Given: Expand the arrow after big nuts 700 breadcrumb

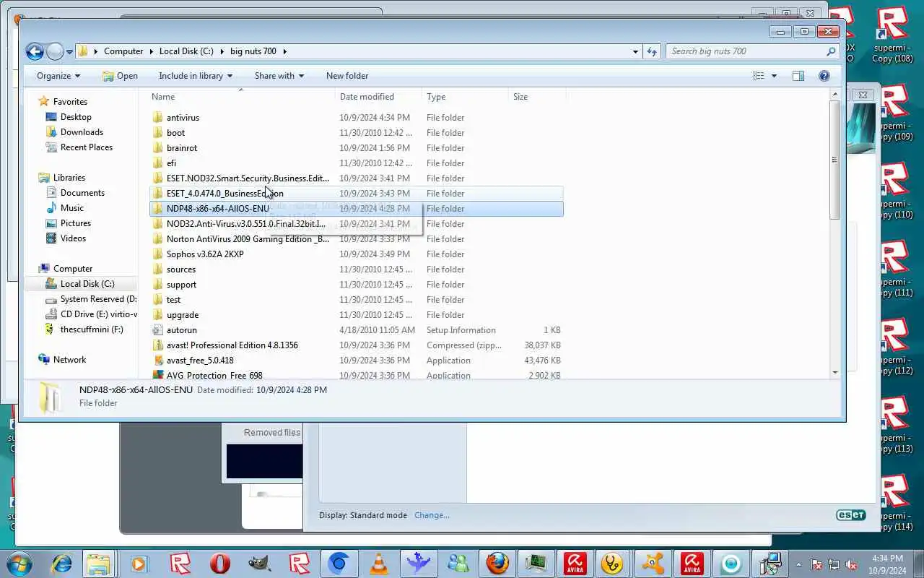Looking at the screenshot, I should click(x=284, y=51).
